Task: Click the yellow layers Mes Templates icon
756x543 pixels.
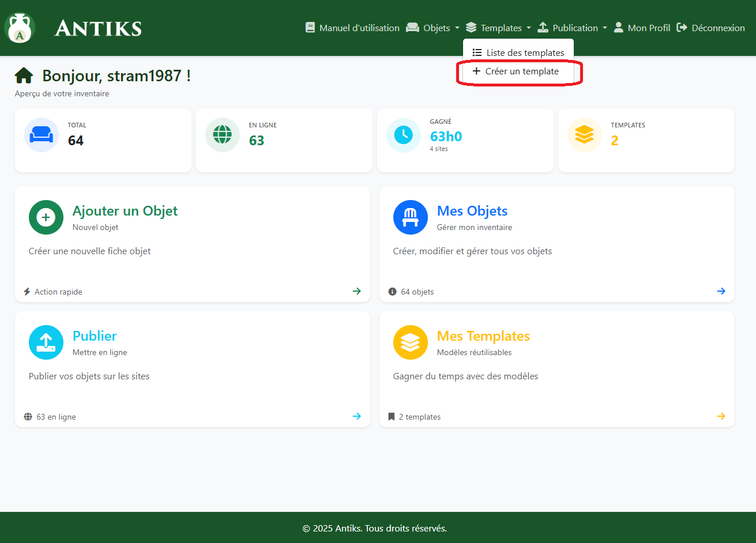Action: 411,342
